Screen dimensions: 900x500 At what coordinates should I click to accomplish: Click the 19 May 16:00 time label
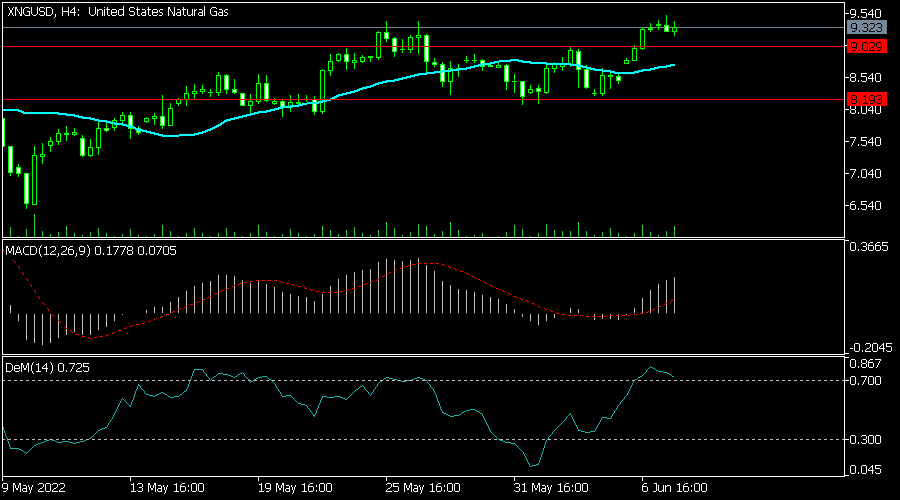295,488
